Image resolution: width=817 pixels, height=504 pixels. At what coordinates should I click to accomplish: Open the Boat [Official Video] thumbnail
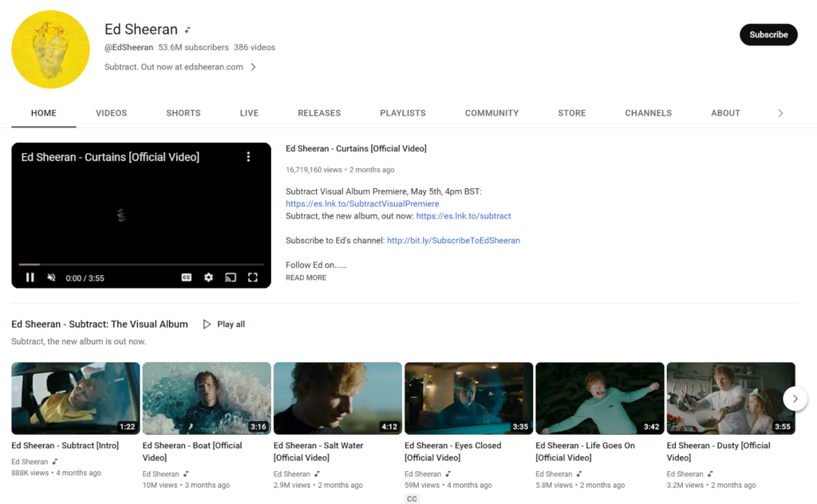[207, 398]
